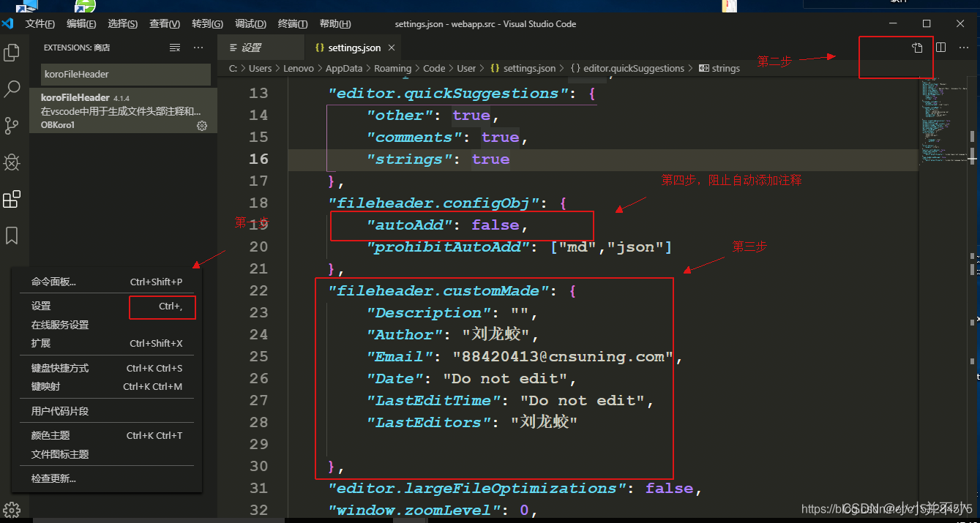Open the 查看(V) menu
Screen dimensions: 980x523
(165, 23)
